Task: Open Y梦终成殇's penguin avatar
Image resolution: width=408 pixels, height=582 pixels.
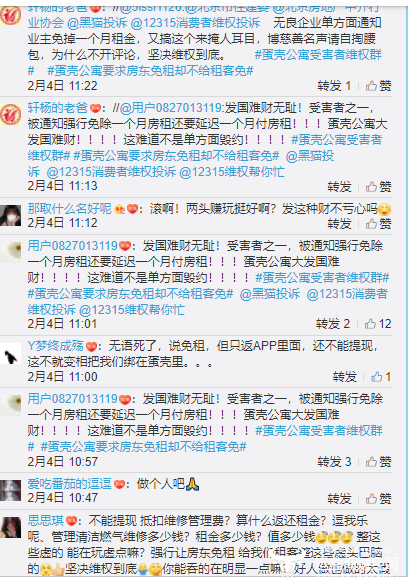Action: [10, 357]
